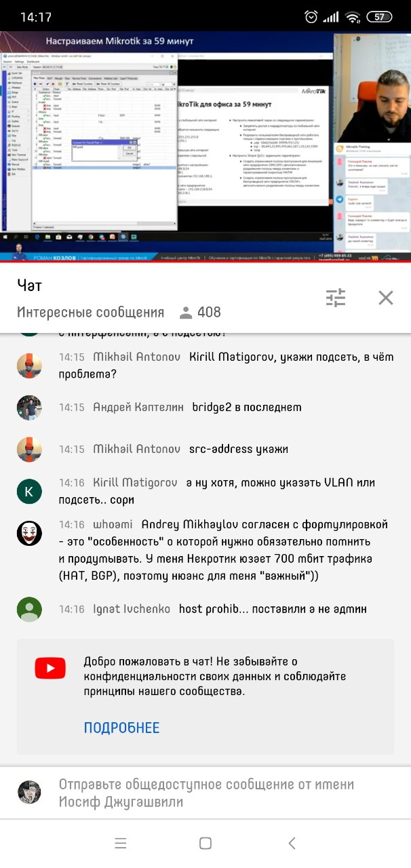Open Mikhail Antonov's avatar at Kirill Matigorov message
The height and width of the screenshot is (868, 411).
pyautogui.click(x=29, y=366)
